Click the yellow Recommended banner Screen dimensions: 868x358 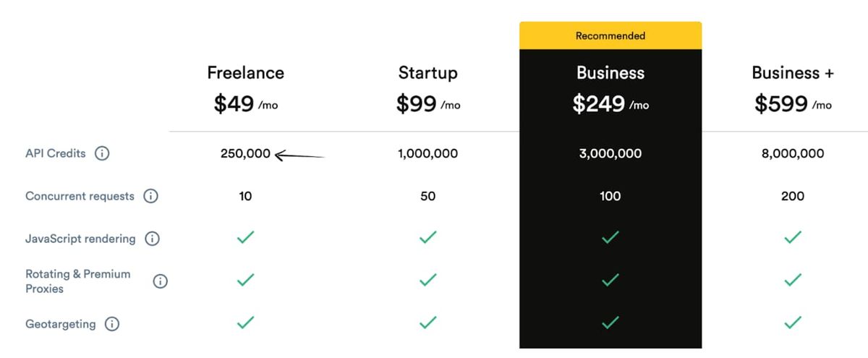[610, 35]
